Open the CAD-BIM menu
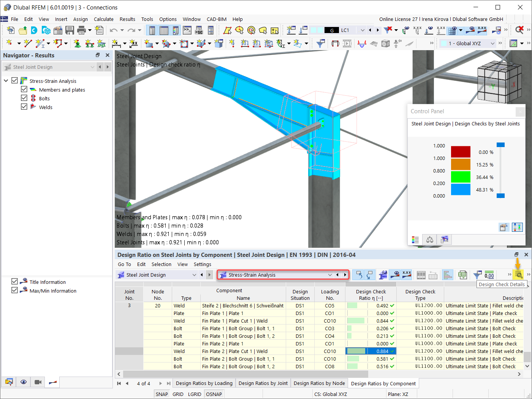The height and width of the screenshot is (399, 532). click(217, 19)
